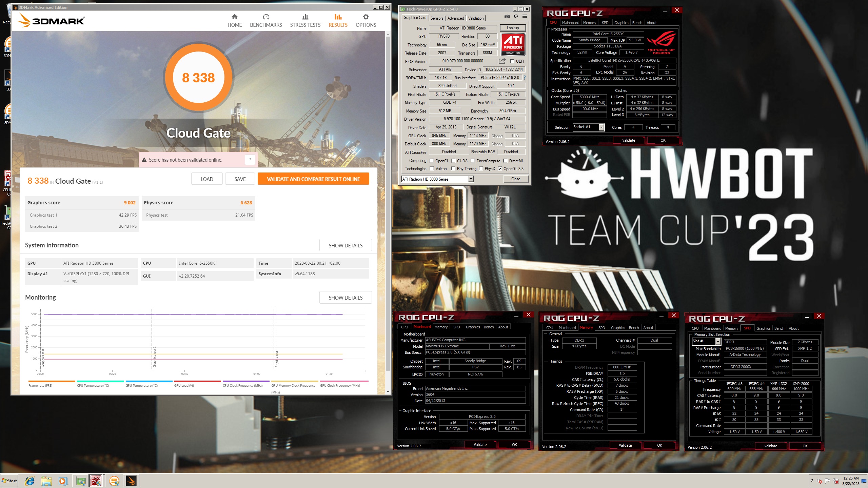Click the GPU-Z refresh icon

[x=516, y=17]
